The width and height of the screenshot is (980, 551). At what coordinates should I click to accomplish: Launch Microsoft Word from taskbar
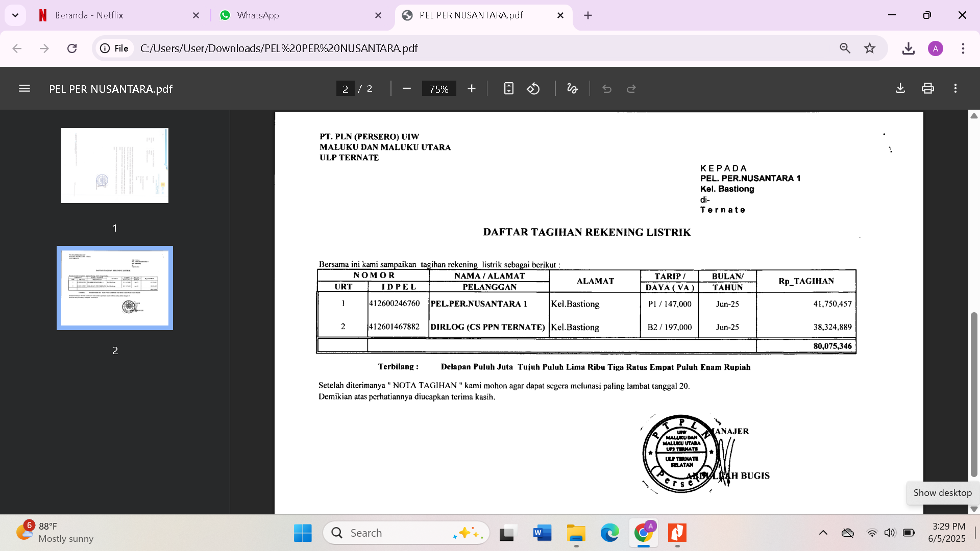(x=542, y=533)
